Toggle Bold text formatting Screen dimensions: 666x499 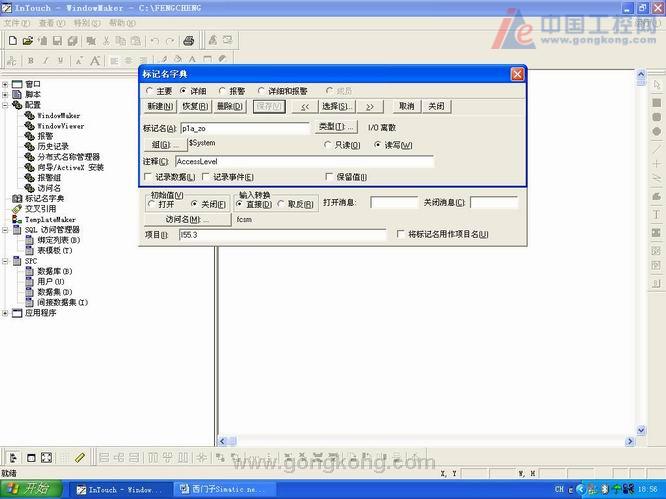pos(31,61)
